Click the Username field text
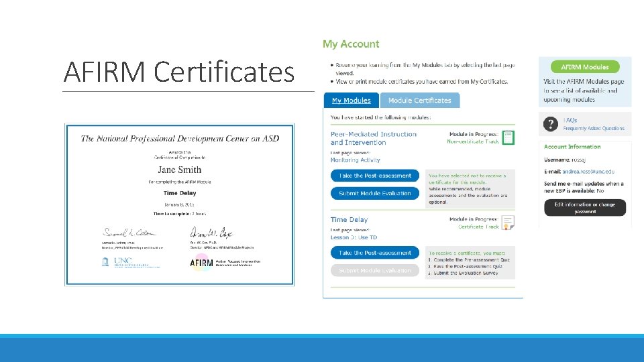This screenshot has height=362, width=644. coord(565,160)
